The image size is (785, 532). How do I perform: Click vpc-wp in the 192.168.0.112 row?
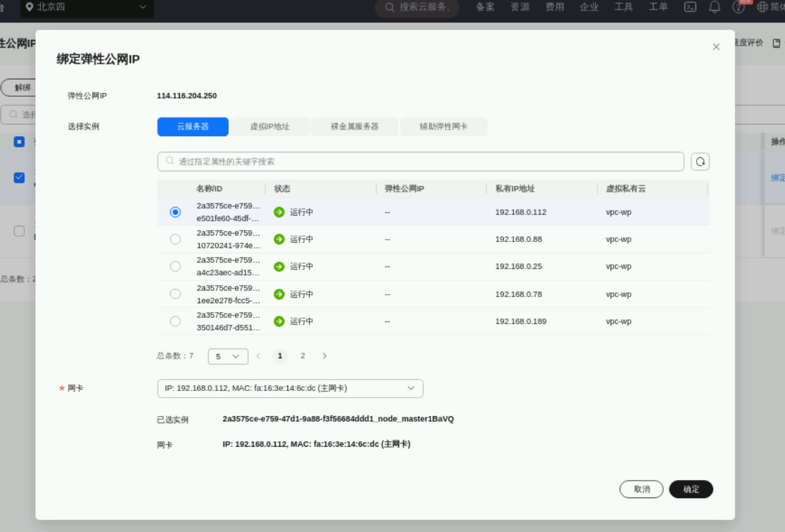pyautogui.click(x=619, y=212)
